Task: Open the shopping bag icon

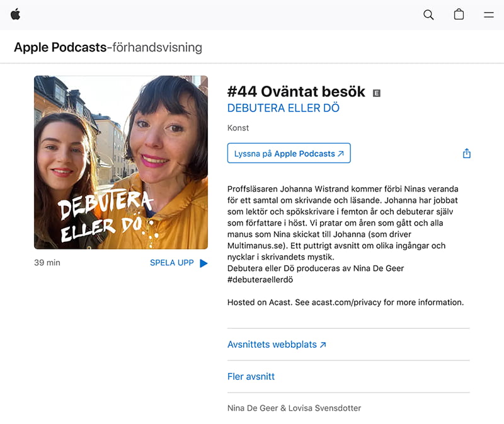Action: [x=459, y=14]
